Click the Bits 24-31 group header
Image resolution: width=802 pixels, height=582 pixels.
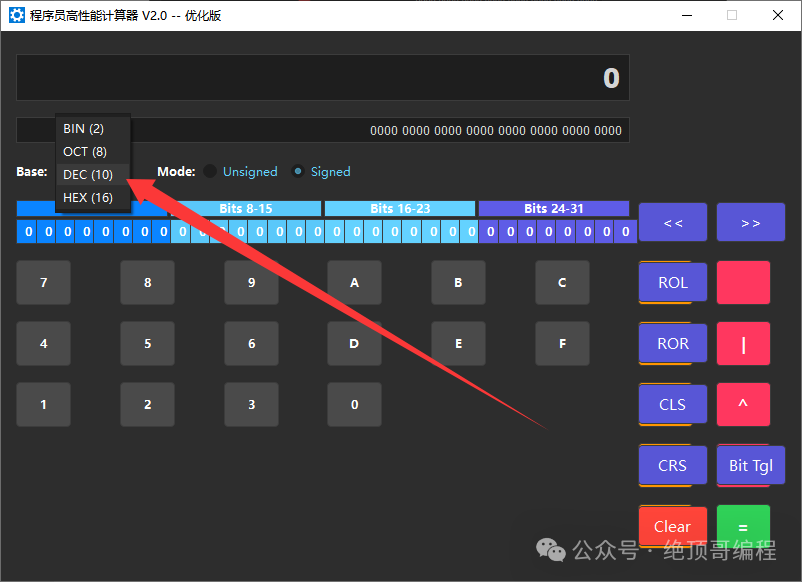(x=554, y=209)
